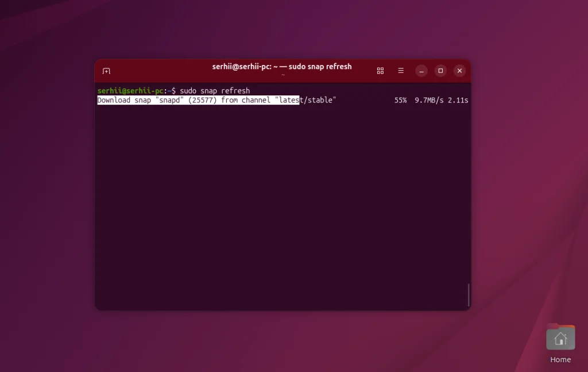
Task: Close the terminal window
Action: (459, 70)
